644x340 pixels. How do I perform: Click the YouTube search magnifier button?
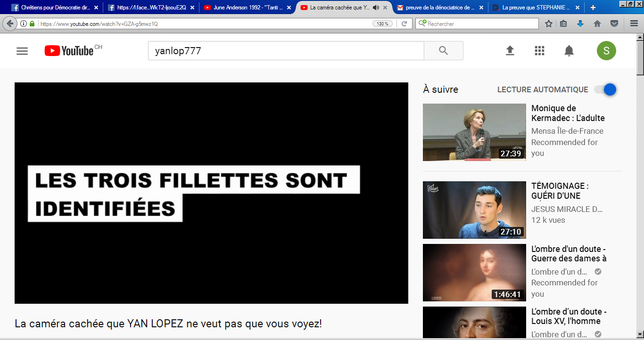(443, 51)
